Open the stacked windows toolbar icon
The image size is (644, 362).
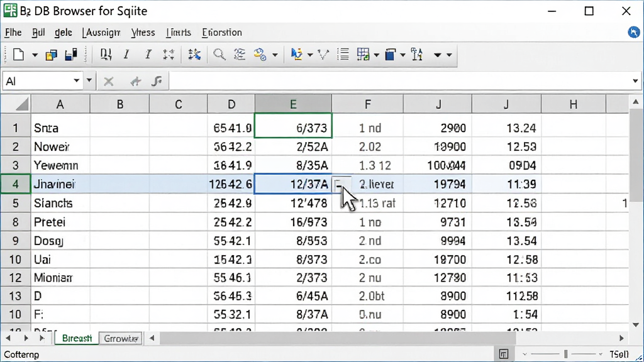52,55
